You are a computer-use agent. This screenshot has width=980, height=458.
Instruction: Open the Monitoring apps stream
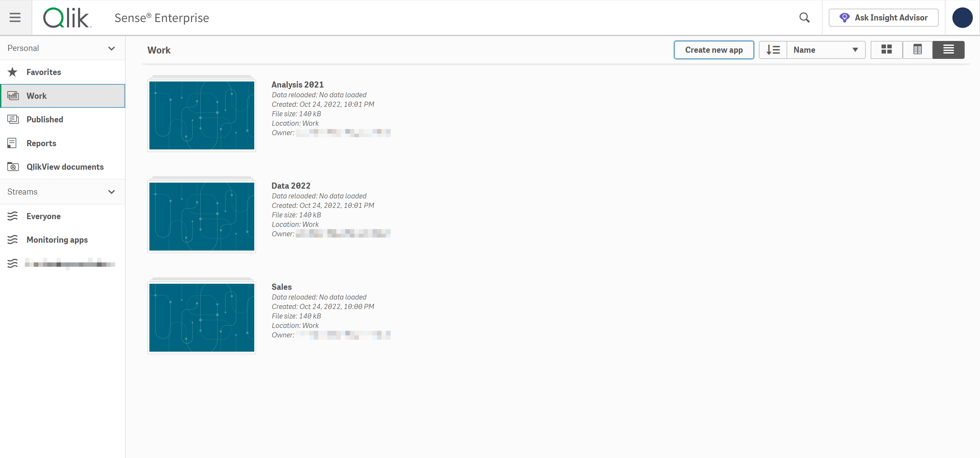pos(57,239)
